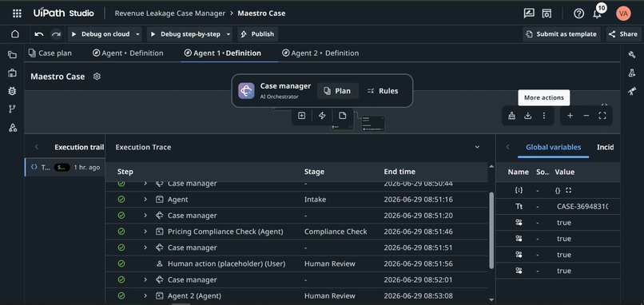This screenshot has width=644, height=305.
Task: Click back chevron beside Global variables
Action: (x=507, y=147)
